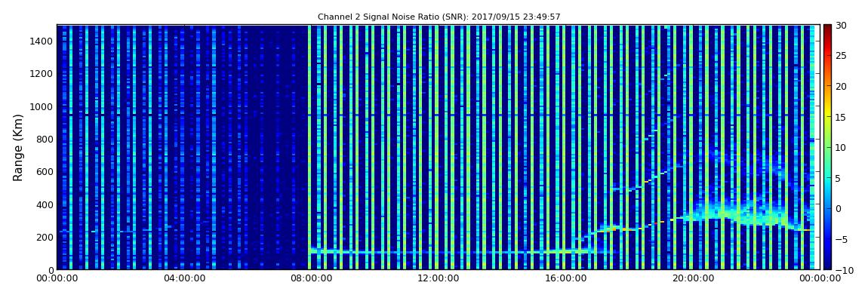The image size is (868, 307).
Task: Click the x-axis time label 04:00:00
Action: tap(183, 279)
